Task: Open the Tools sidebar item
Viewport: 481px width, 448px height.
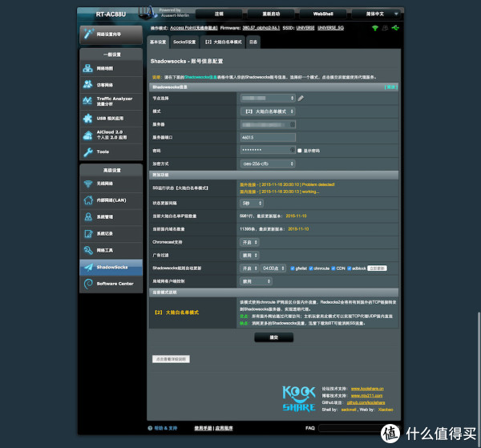Action: [x=88, y=151]
